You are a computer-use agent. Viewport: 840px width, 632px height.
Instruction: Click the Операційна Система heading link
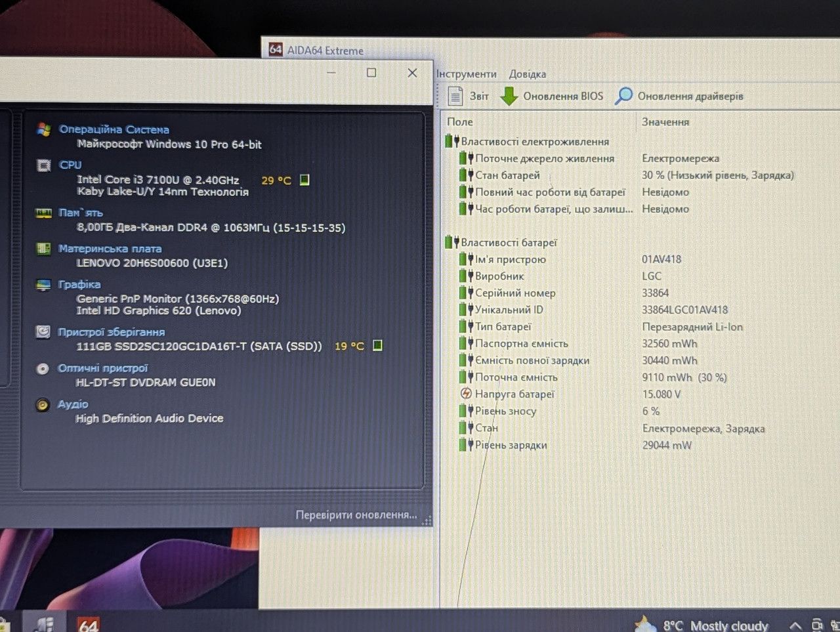(114, 129)
